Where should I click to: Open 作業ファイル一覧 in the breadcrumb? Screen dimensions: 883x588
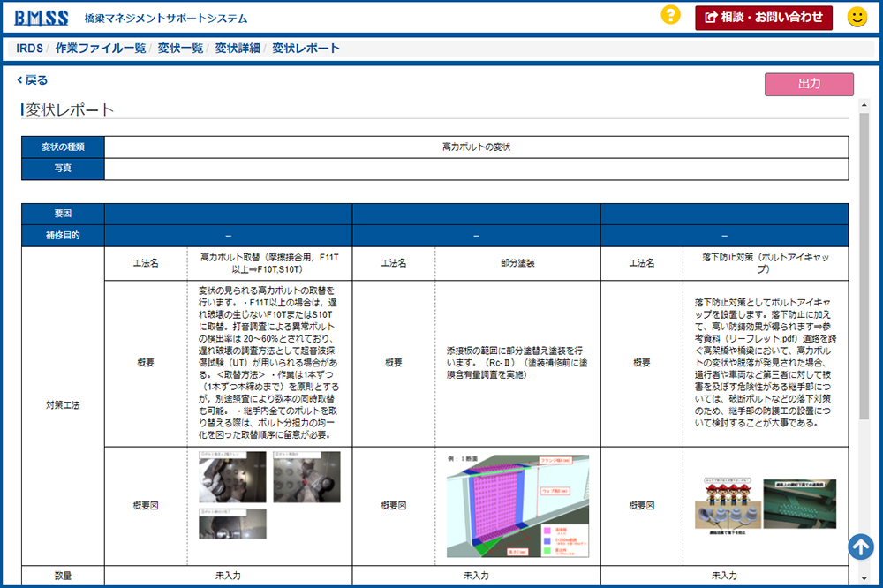(100, 49)
